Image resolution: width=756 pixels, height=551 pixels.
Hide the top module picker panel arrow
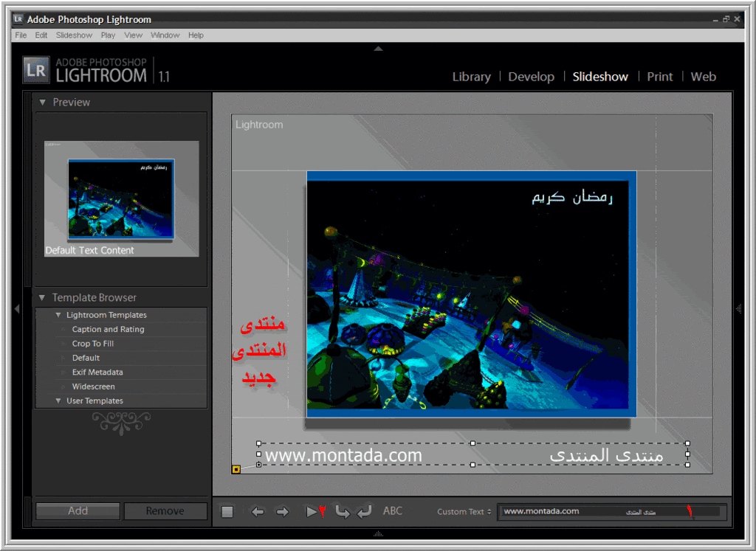(x=378, y=48)
